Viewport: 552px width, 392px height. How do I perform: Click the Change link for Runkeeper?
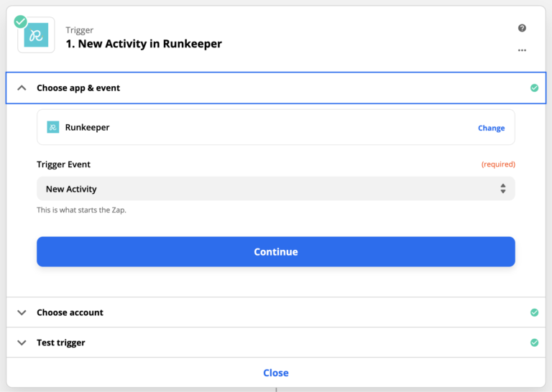coord(491,128)
